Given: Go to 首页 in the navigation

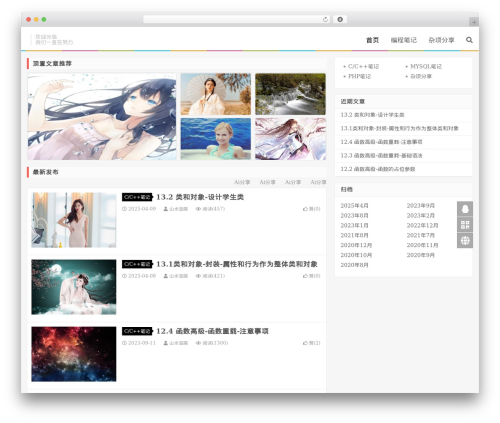Looking at the screenshot, I should (x=372, y=40).
